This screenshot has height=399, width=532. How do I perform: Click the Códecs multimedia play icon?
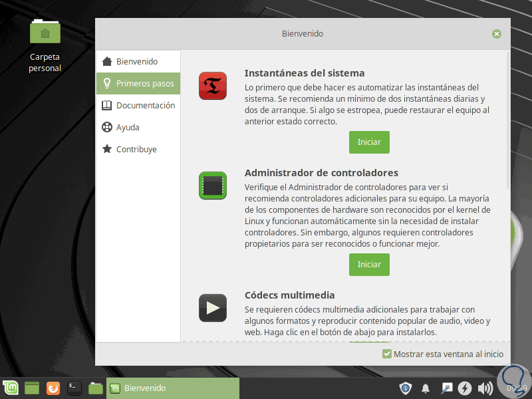point(212,308)
